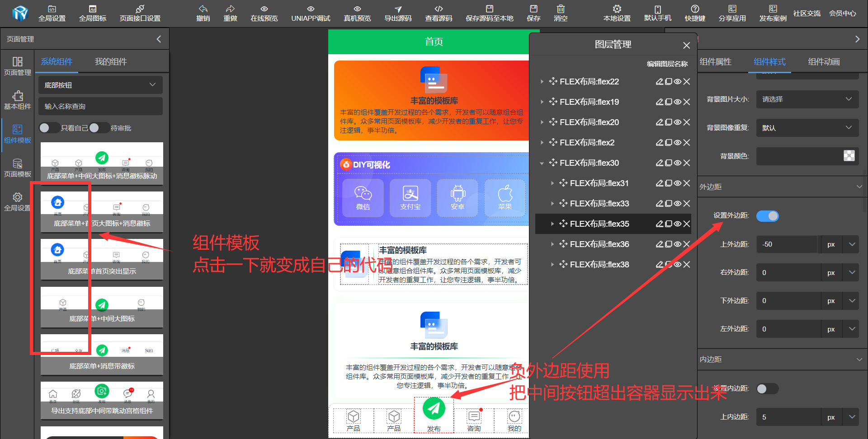This screenshot has width=868, height=439.
Task: Switch to 组件动画 tab
Action: [824, 61]
